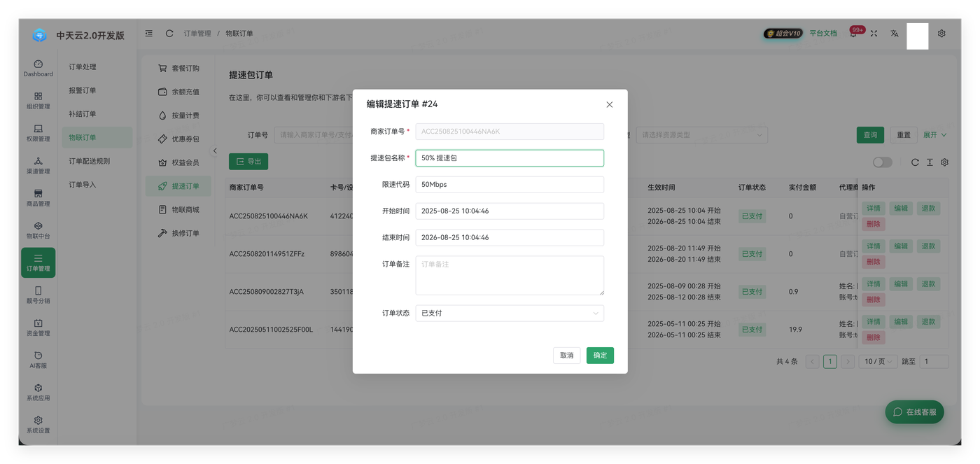The height and width of the screenshot is (464, 980).
Task: Toggle fullscreen icon in top bar
Action: point(874,34)
